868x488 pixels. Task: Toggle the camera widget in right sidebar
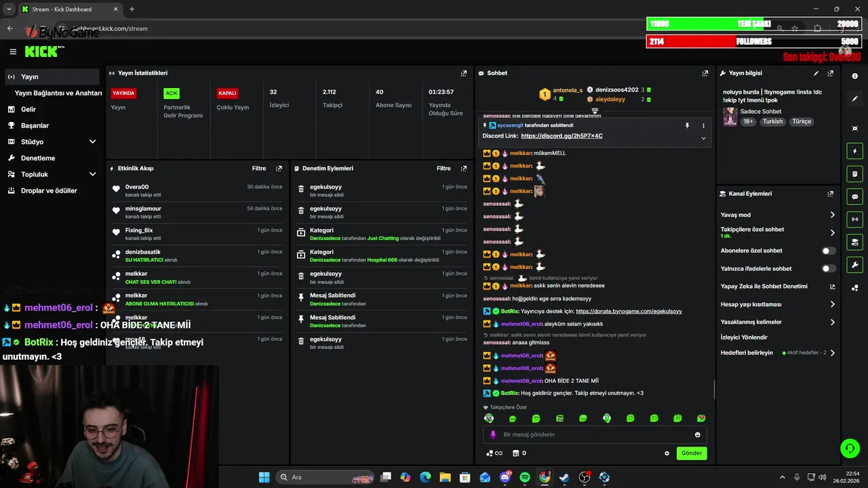point(855,242)
